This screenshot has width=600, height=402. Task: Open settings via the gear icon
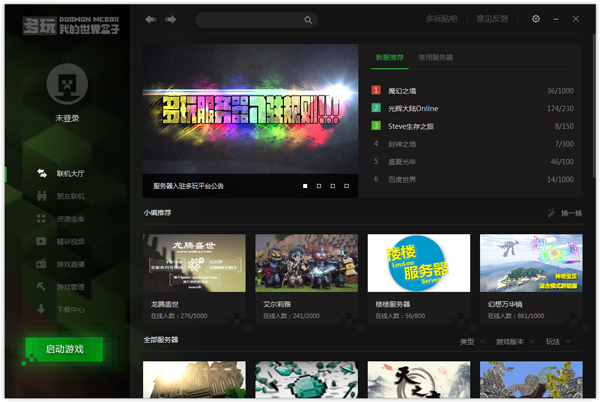point(536,19)
